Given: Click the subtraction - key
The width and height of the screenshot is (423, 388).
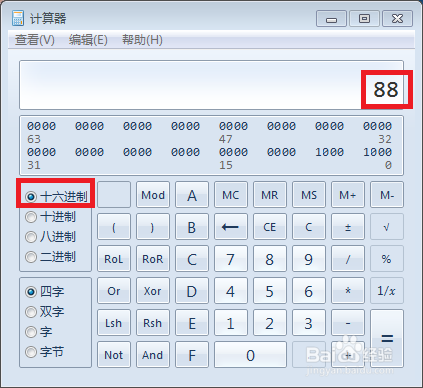Looking at the screenshot, I should tap(348, 323).
